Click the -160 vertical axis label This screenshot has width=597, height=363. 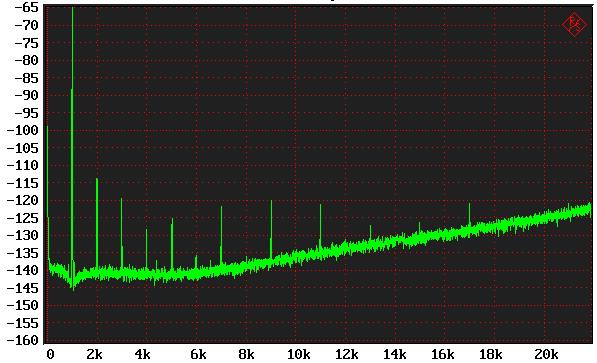pyautogui.click(x=22, y=340)
